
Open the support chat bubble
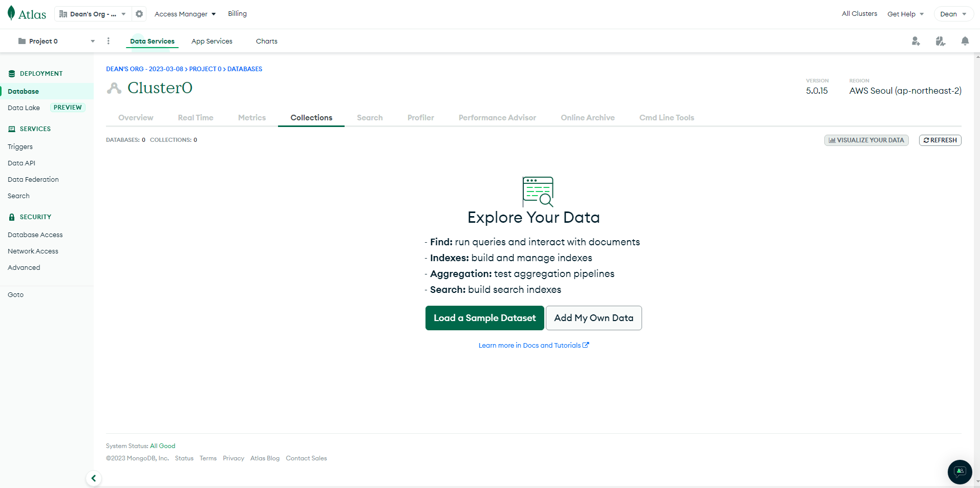[960, 472]
